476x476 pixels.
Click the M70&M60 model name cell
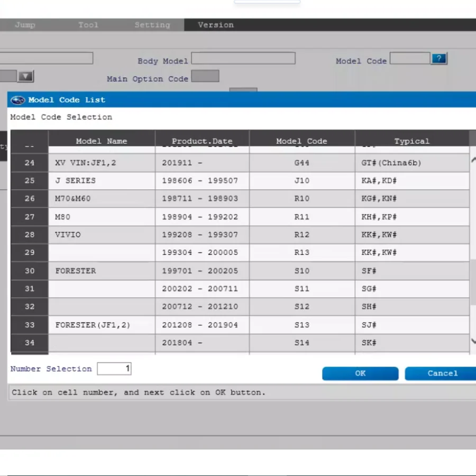102,198
